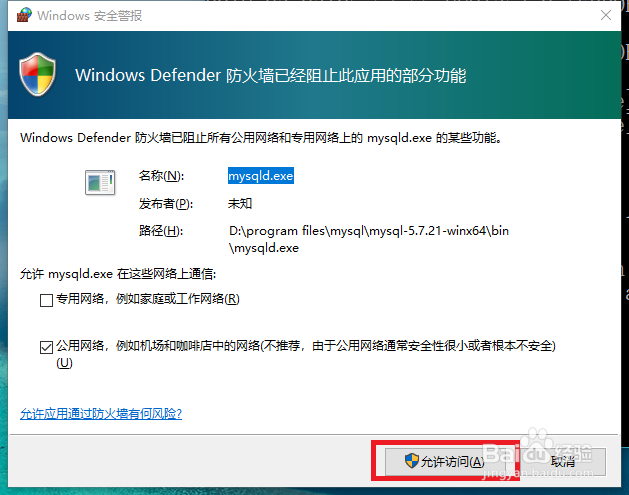Uncheck public networks checkbox (公用网络)
Image resolution: width=629 pixels, height=495 pixels.
[47, 347]
